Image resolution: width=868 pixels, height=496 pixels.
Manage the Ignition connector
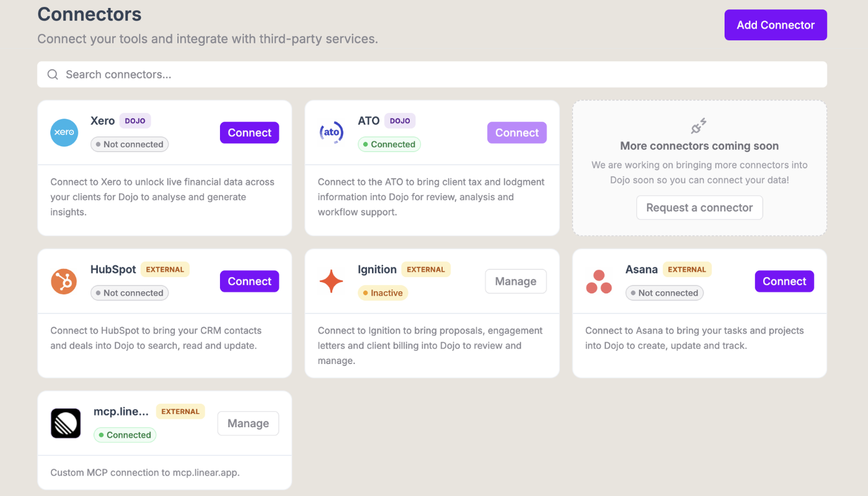point(516,281)
